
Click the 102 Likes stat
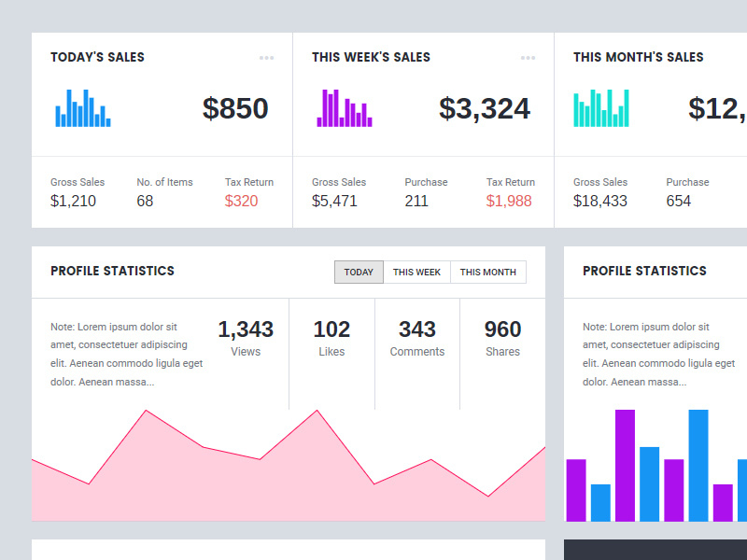pos(331,338)
